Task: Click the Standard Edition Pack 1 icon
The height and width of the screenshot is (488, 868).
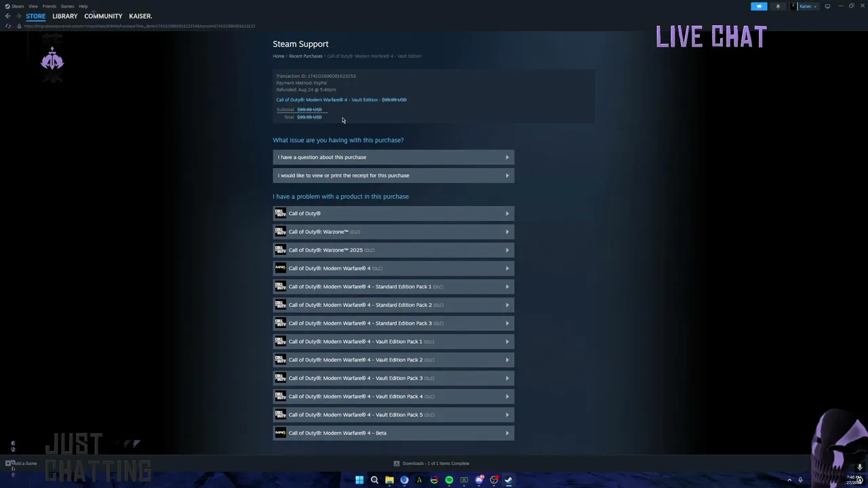Action: click(x=280, y=287)
